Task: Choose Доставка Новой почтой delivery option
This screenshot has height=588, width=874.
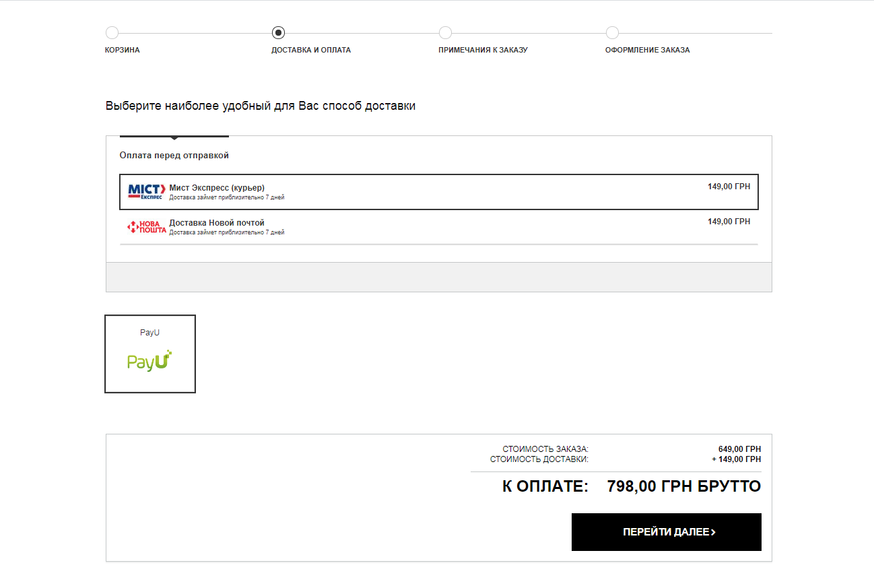Action: [x=217, y=223]
